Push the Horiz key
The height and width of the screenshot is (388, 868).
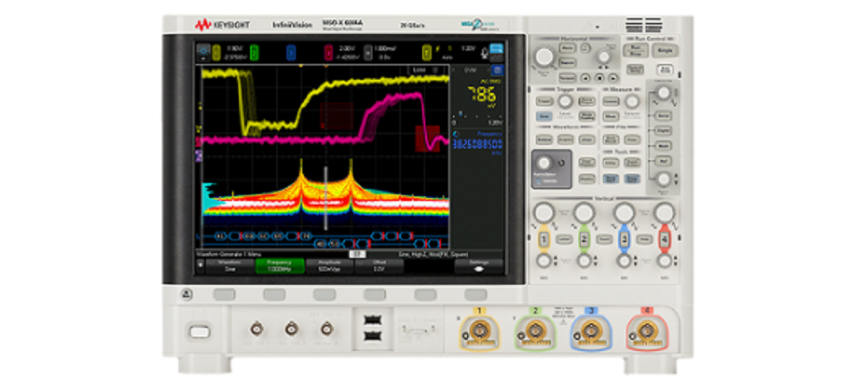[x=567, y=48]
